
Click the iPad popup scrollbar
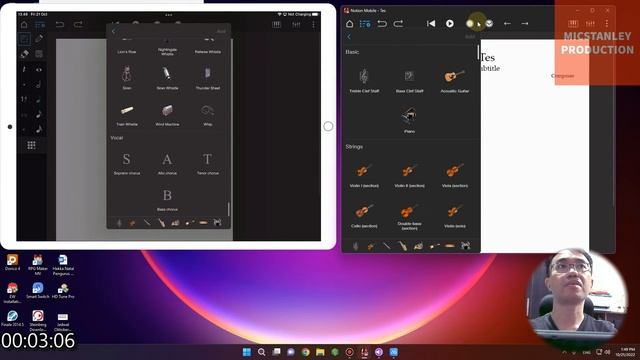229,209
